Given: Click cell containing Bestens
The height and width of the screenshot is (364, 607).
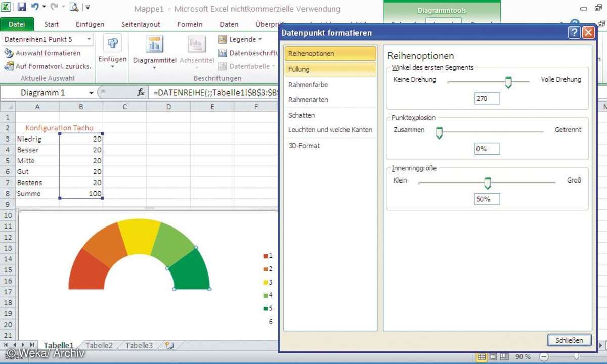Looking at the screenshot, I should pyautogui.click(x=37, y=183).
